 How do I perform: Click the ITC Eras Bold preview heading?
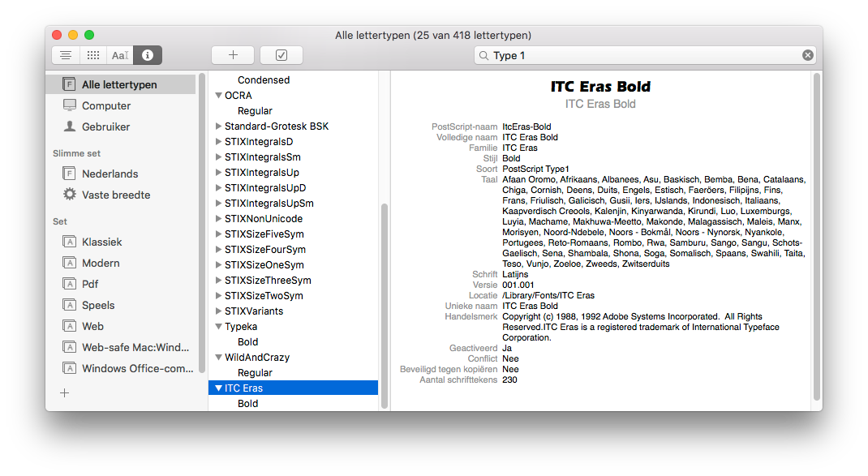tap(600, 86)
